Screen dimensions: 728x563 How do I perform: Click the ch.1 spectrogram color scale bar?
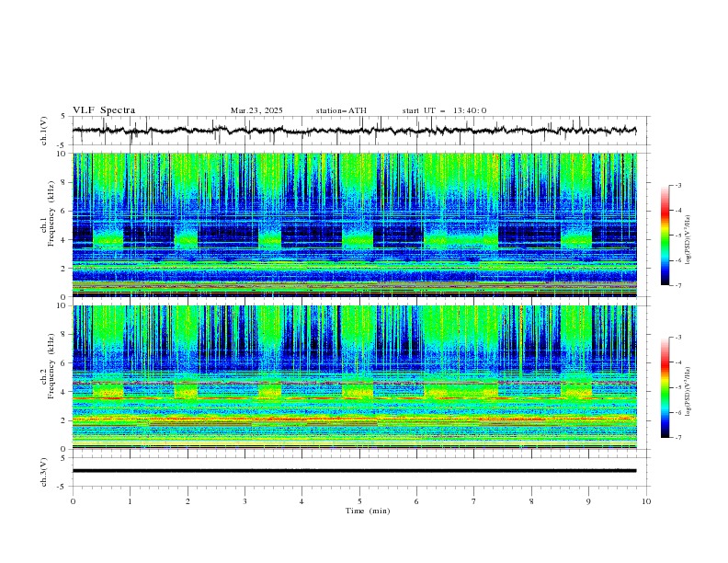[665, 236]
